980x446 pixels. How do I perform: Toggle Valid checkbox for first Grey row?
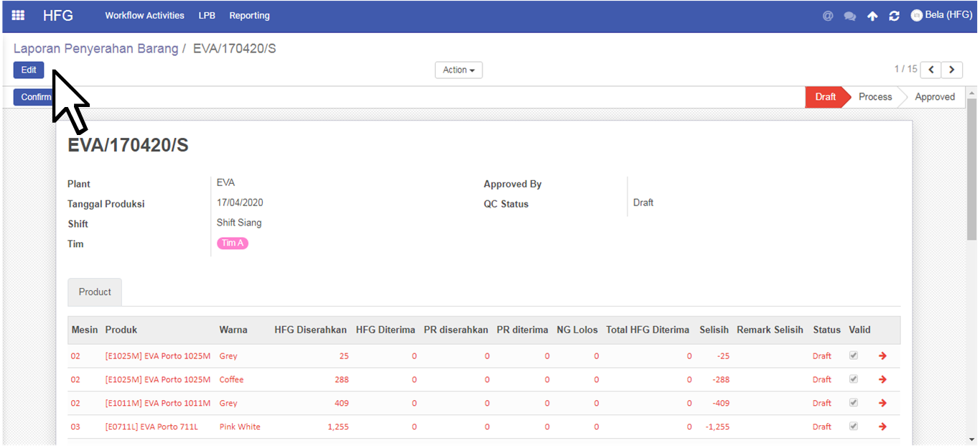click(x=854, y=356)
